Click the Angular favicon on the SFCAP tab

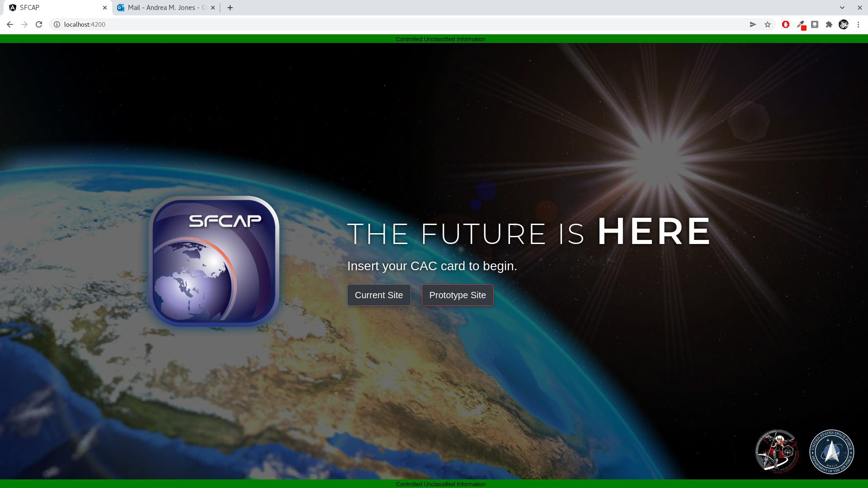tap(13, 8)
